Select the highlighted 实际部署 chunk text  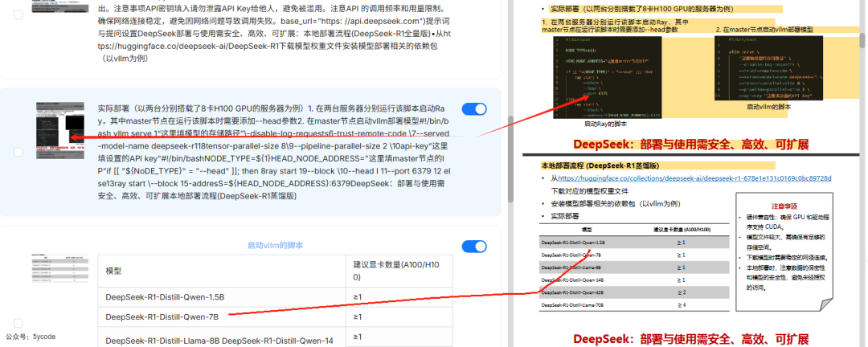point(274,152)
